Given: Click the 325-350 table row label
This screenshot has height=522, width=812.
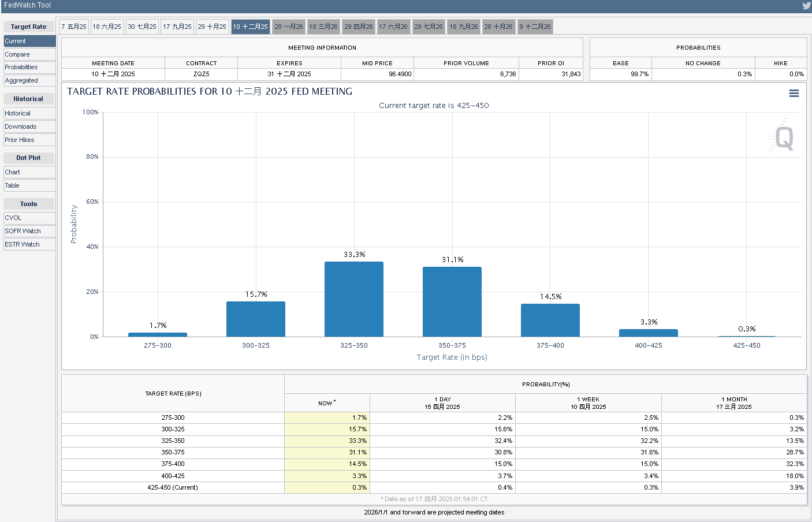Looking at the screenshot, I should click(x=173, y=441).
